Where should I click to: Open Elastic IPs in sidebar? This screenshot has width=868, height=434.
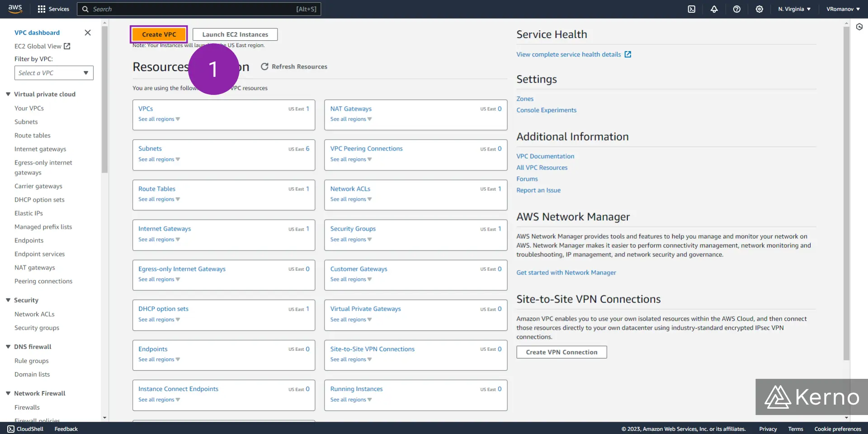[28, 213]
